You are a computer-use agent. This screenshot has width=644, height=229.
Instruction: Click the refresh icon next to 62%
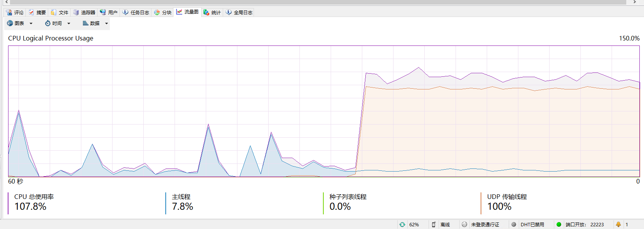pyautogui.click(x=402, y=224)
